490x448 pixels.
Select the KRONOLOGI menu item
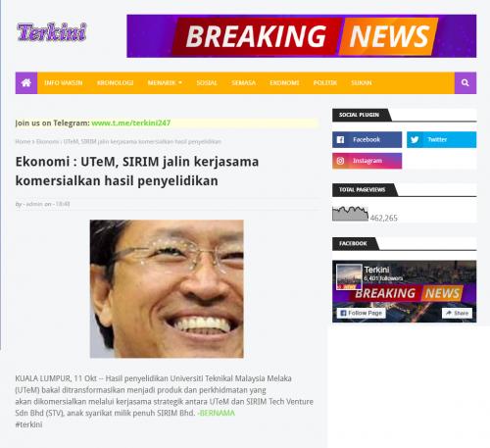(115, 83)
